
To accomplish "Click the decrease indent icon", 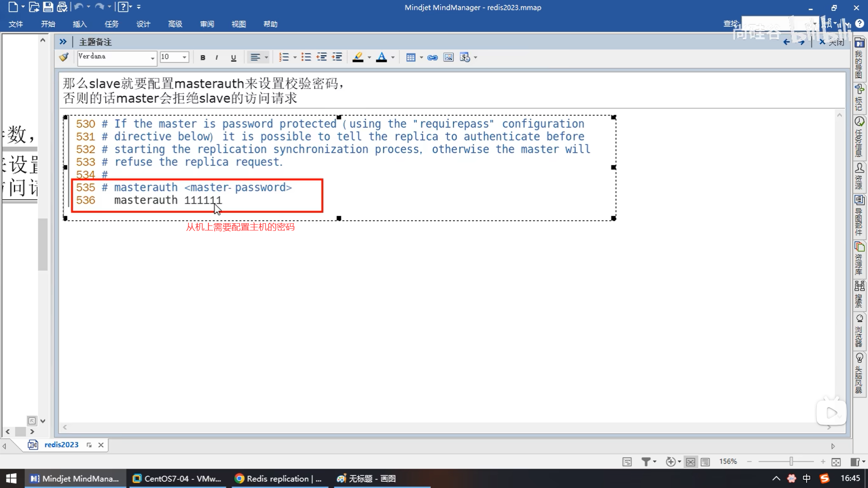I will (321, 57).
